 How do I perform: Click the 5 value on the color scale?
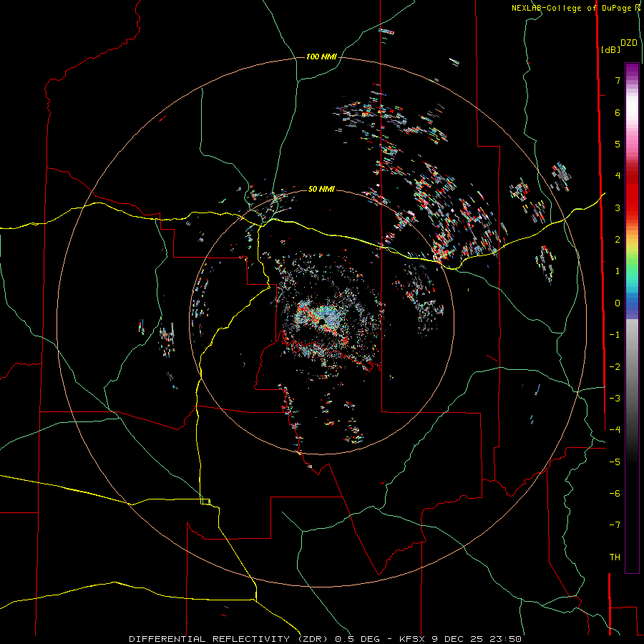(618, 144)
